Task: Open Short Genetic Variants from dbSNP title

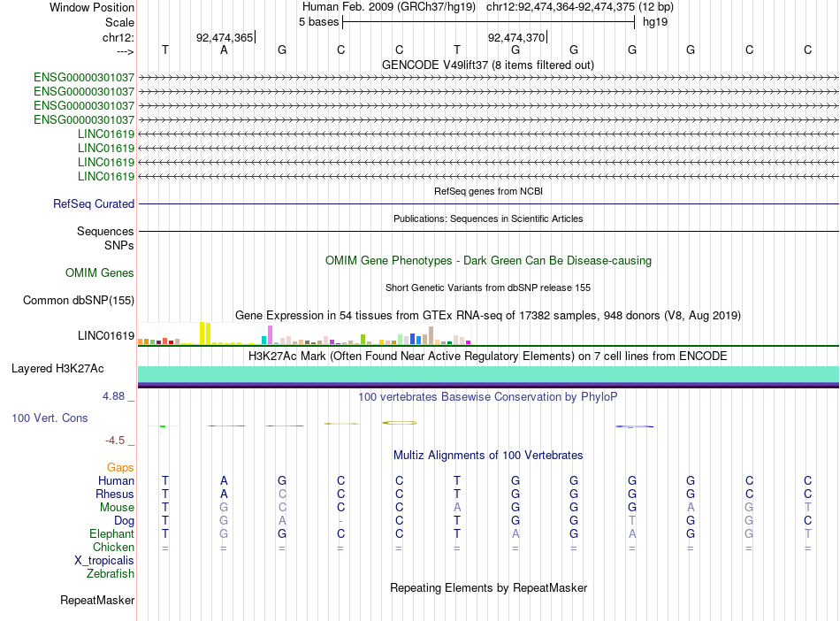Action: tap(488, 287)
